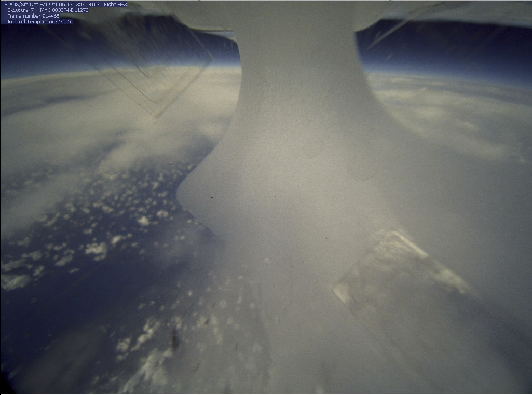The image size is (532, 395).
Task: Click the Internal Temperature readout
Action: tap(39, 22)
